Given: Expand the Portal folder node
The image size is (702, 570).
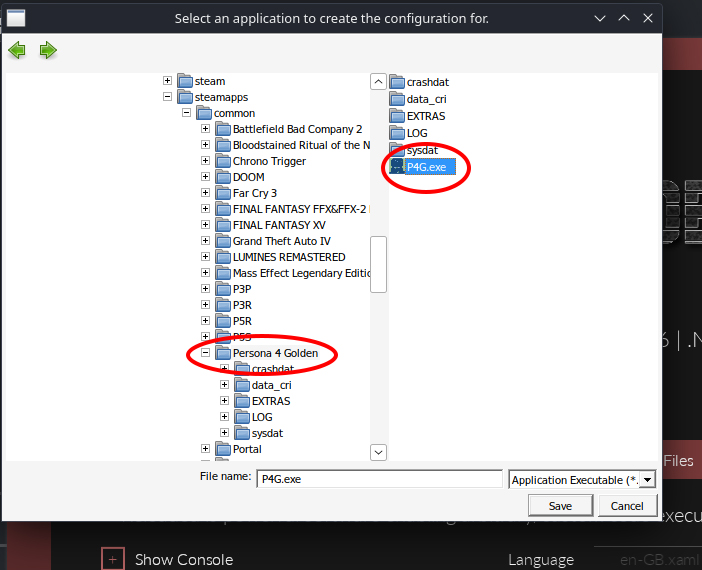Looking at the screenshot, I should (205, 449).
